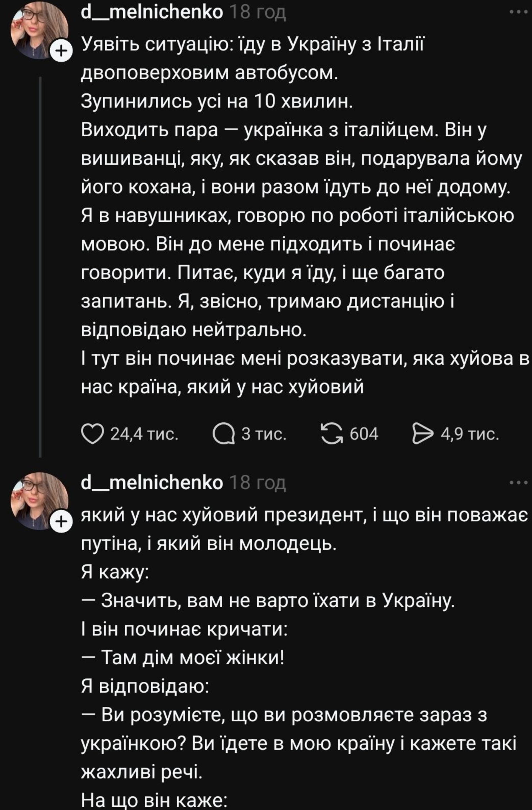Open the three-dot menu of the first post
Image resolution: width=532 pixels, height=810 pixels.
[518, 12]
